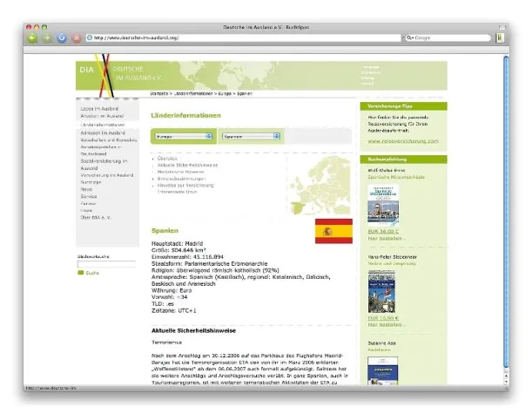The height and width of the screenshot is (414, 532).
Task: Click the Währung: Euro line
Action: tap(172, 290)
